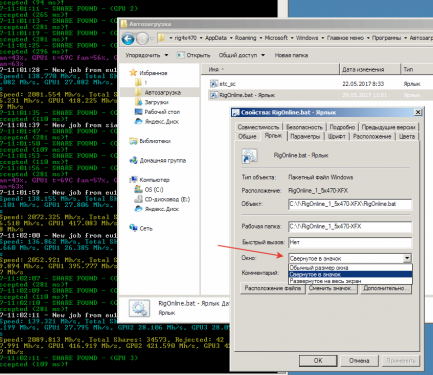Click Дополнительно button
The height and width of the screenshot is (375, 433).
pyautogui.click(x=386, y=288)
